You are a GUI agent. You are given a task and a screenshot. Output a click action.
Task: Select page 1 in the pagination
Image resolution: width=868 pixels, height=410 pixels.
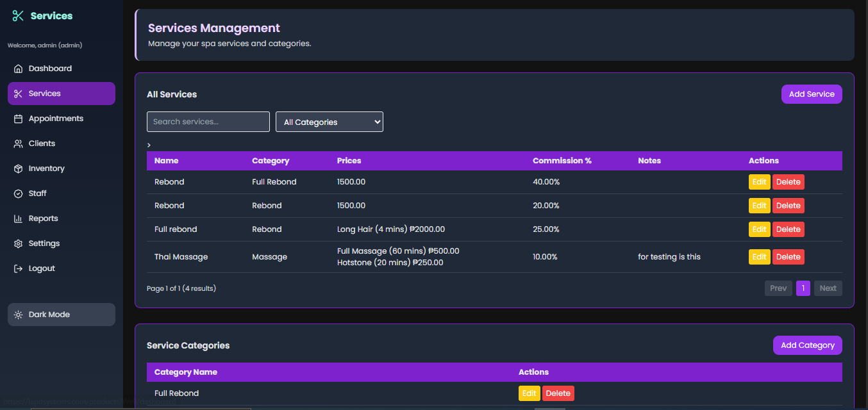pyautogui.click(x=803, y=288)
